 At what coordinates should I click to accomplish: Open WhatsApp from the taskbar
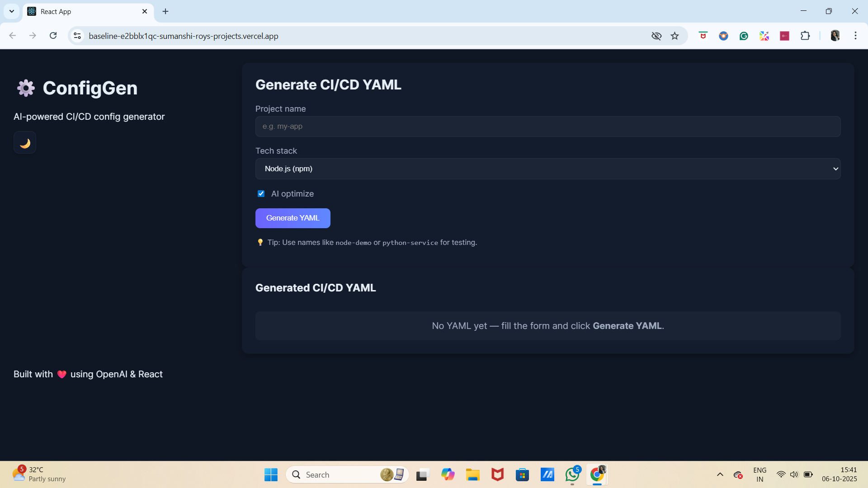click(x=572, y=474)
